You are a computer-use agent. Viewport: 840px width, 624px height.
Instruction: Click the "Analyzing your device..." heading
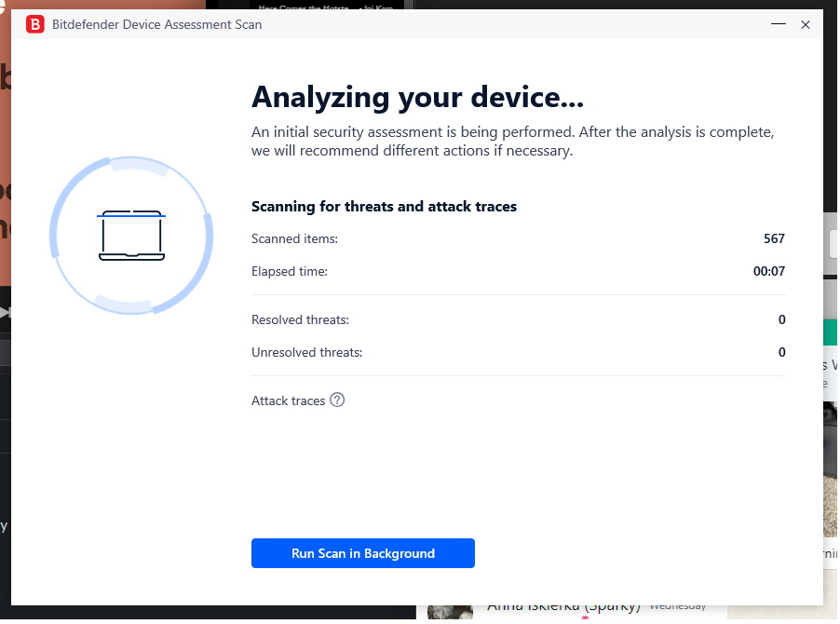[x=417, y=97]
